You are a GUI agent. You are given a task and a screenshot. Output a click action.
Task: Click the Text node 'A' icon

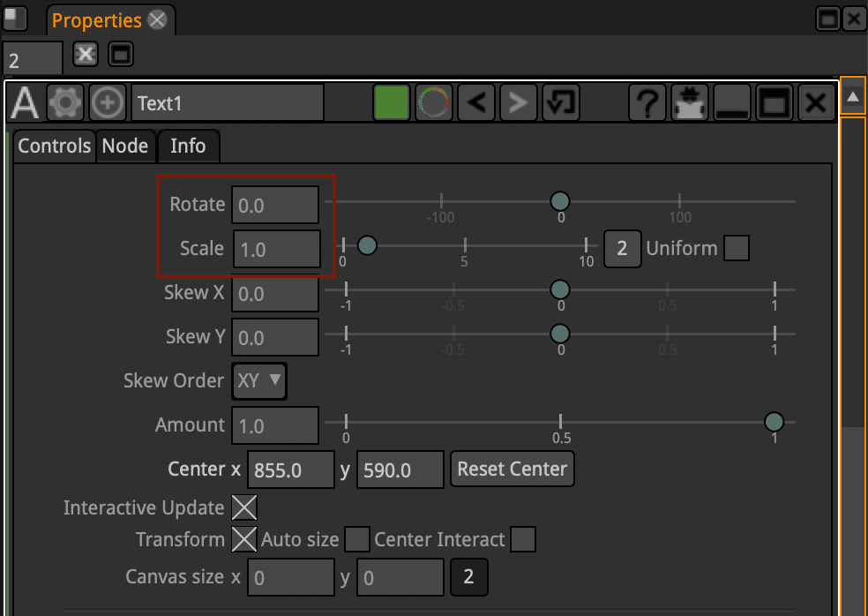pyautogui.click(x=25, y=102)
